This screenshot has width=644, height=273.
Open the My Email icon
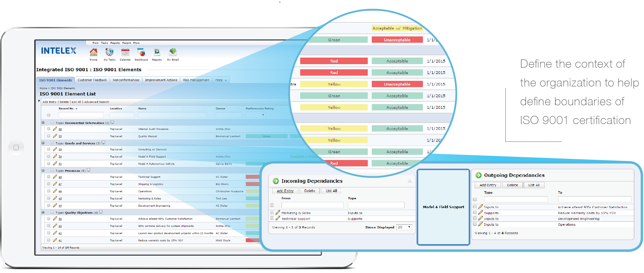[173, 53]
